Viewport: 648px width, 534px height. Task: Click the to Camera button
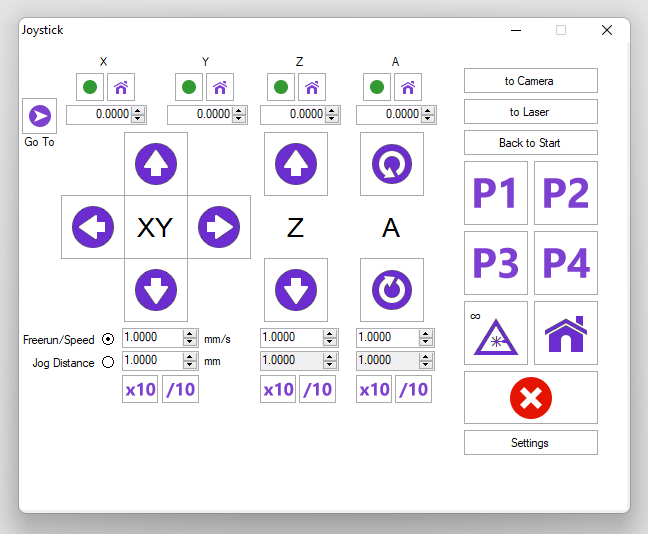(530, 81)
